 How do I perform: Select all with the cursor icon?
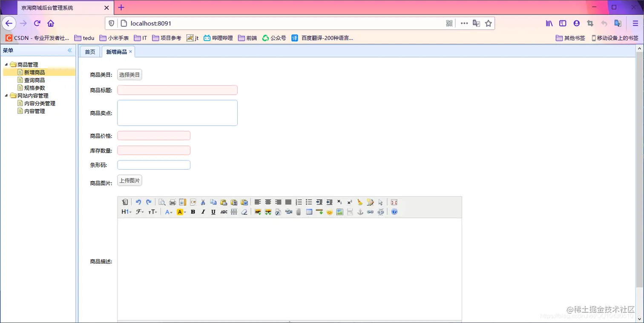pos(380,202)
